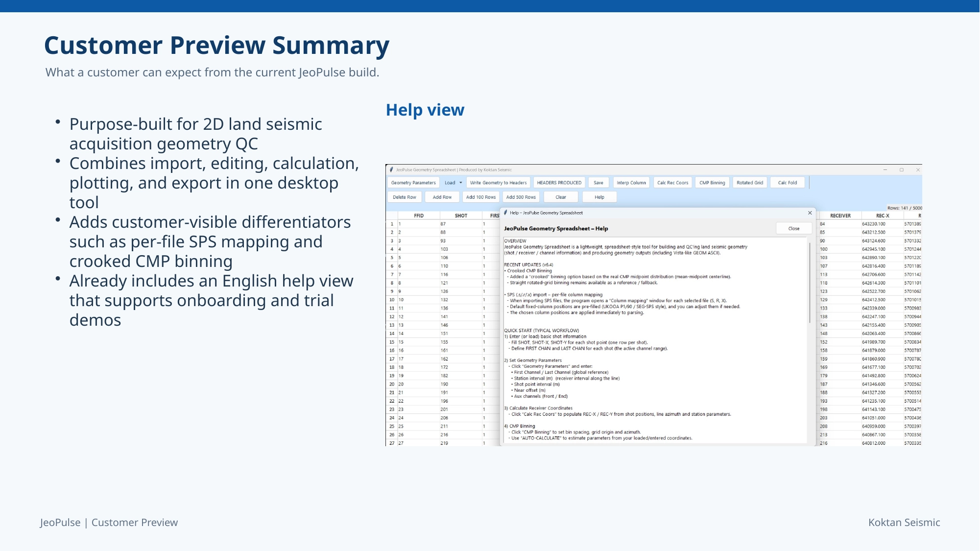Viewport: 980px width, 551px height.
Task: Select SHOT cell with value 219
Action: tap(461, 443)
